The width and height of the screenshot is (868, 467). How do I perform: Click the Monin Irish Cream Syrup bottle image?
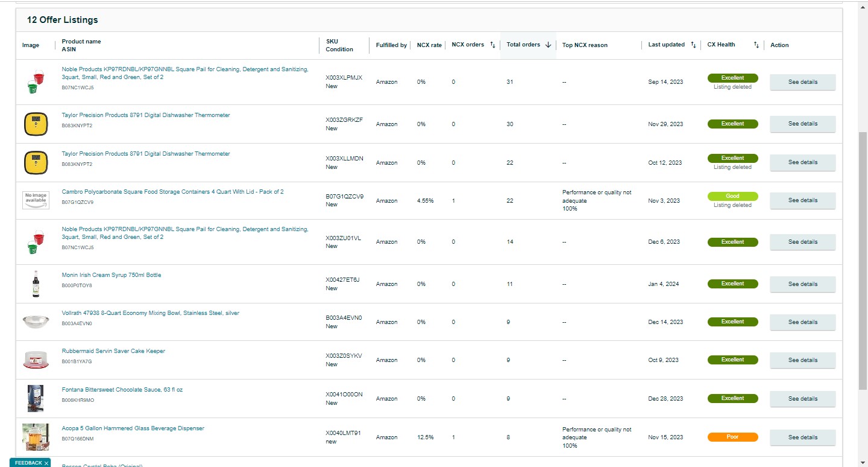click(36, 284)
